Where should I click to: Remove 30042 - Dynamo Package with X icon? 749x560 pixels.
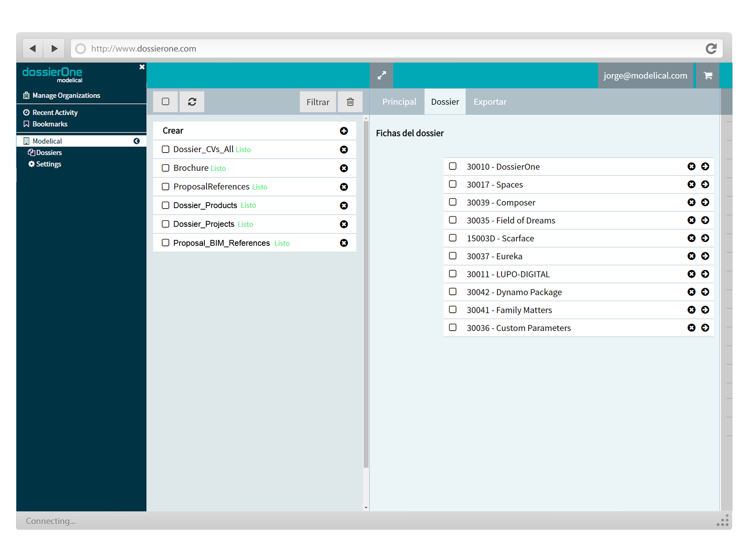[x=691, y=292]
